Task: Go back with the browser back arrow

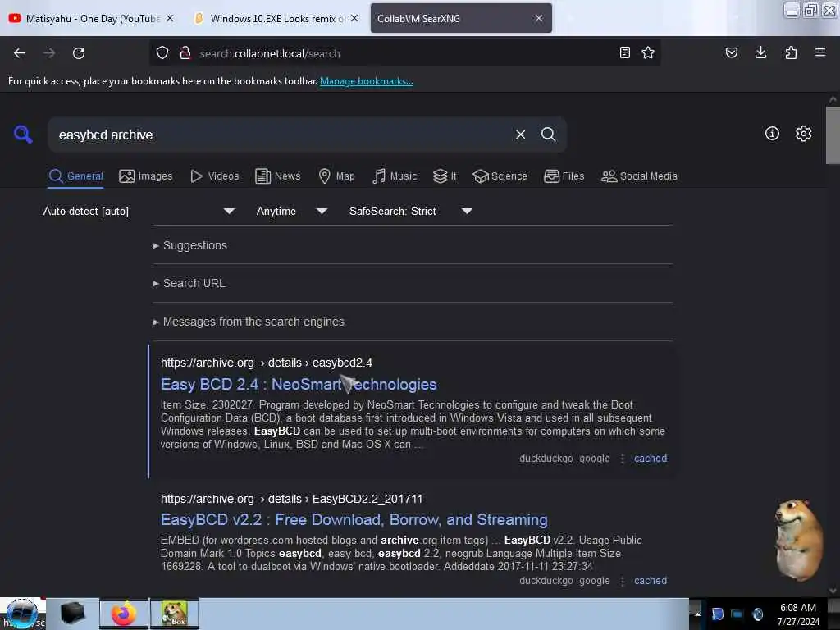Action: click(x=20, y=53)
